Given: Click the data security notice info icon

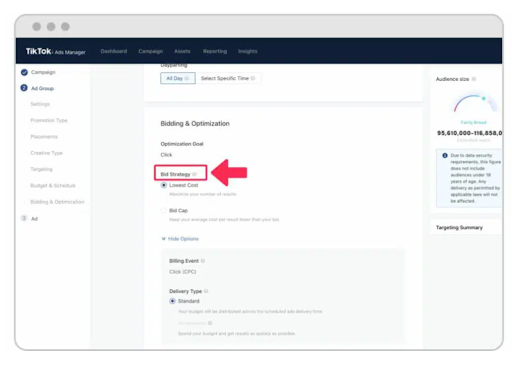Looking at the screenshot, I should point(445,156).
